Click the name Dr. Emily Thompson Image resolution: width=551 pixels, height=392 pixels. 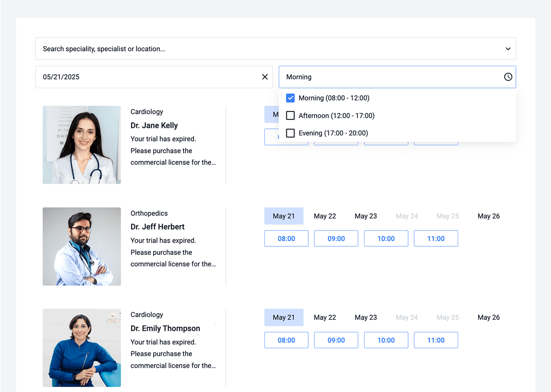[165, 328]
